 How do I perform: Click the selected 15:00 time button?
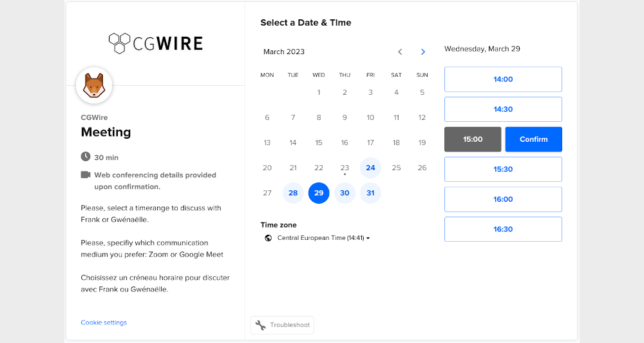pos(473,139)
